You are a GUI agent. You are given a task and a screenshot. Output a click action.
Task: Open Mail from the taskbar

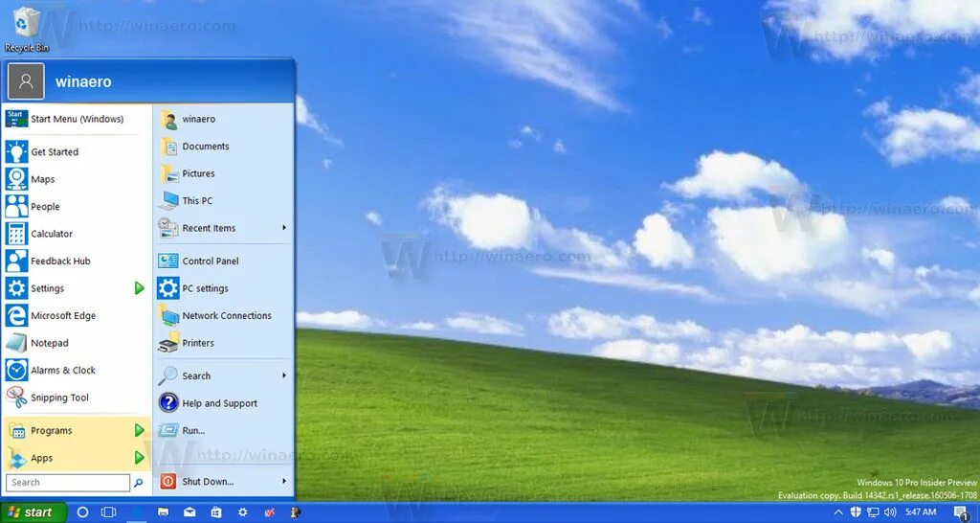(189, 512)
